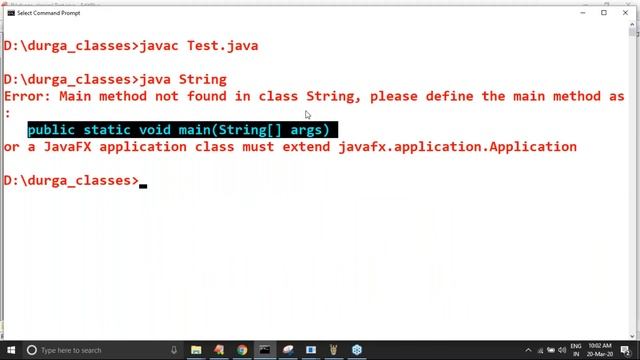Click the Cortana search circle icon
This screenshot has height=360, width=640.
coord(32,350)
